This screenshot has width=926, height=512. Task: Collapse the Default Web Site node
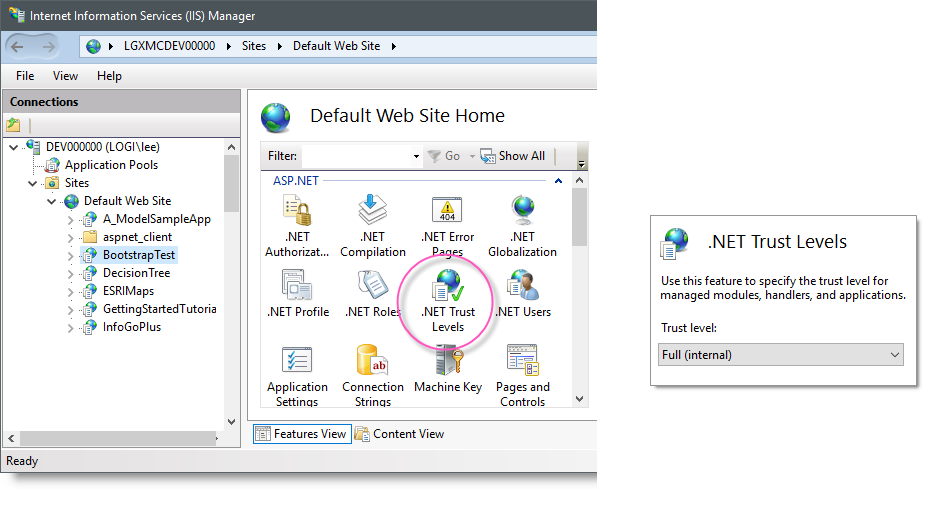[51, 201]
